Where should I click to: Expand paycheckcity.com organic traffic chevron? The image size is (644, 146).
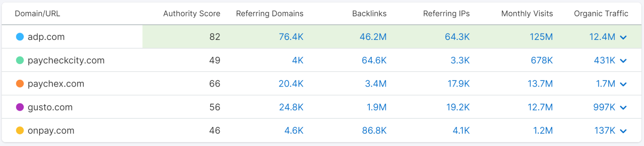coord(623,61)
